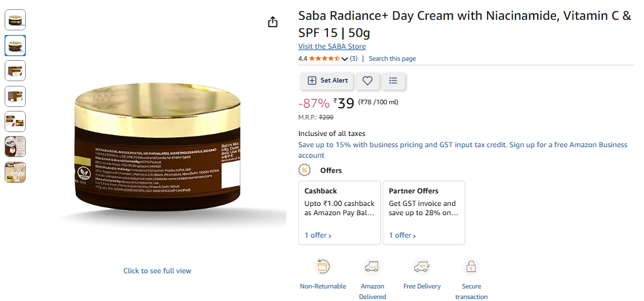Expand the star rating dropdown chevron

(x=344, y=59)
